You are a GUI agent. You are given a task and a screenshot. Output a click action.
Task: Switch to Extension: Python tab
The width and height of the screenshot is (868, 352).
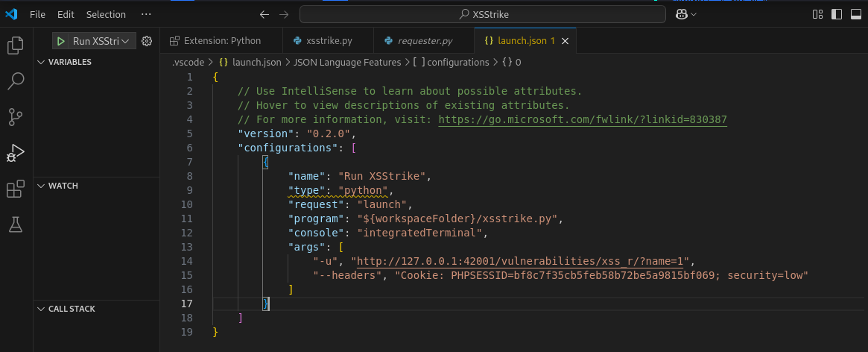click(221, 40)
